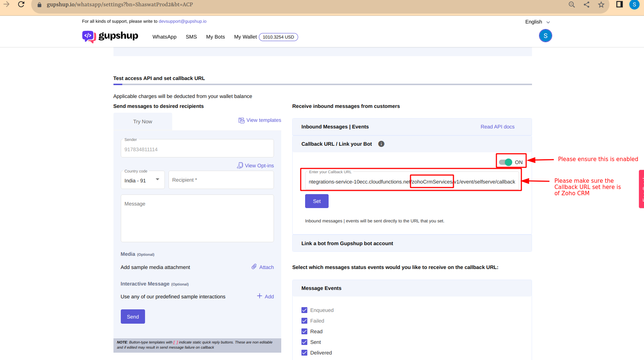Focus the Recipient input field
This screenshot has width=644, height=360.
pos(221,180)
